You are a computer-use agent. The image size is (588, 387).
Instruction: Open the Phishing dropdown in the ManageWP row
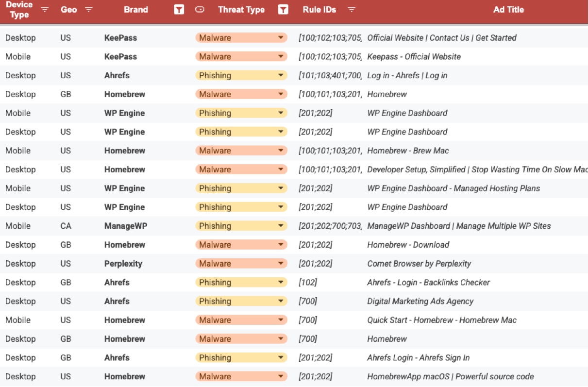281,226
